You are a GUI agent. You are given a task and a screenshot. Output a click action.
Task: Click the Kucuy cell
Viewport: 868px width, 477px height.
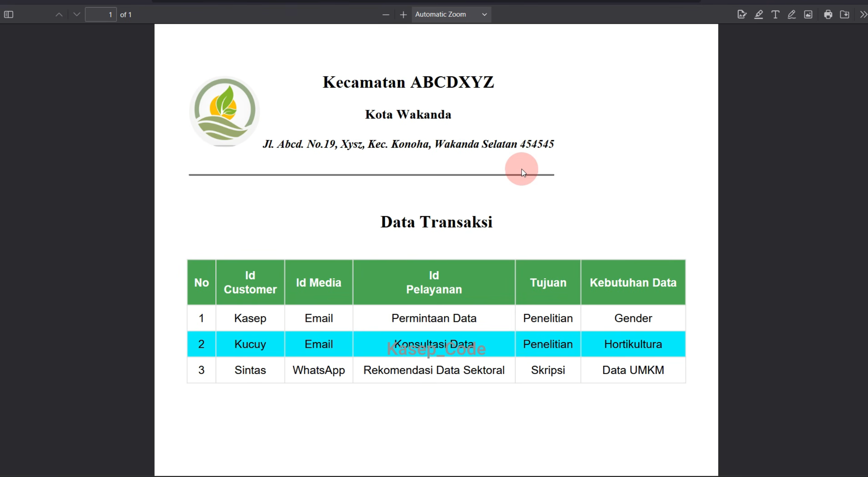250,344
